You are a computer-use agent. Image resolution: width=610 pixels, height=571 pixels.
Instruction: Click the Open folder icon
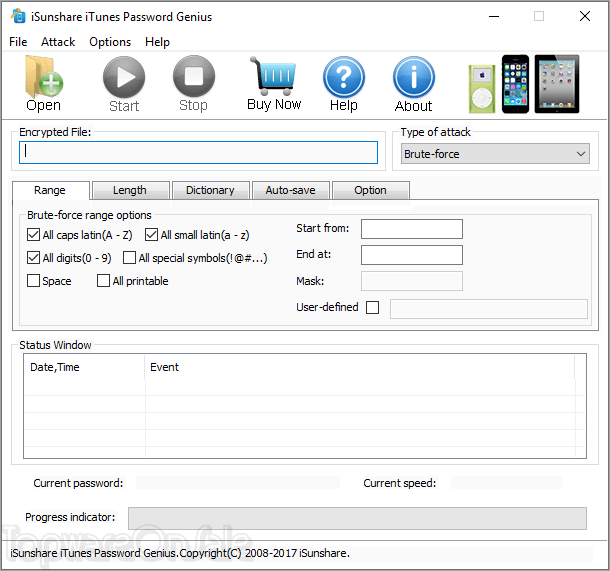pyautogui.click(x=44, y=77)
